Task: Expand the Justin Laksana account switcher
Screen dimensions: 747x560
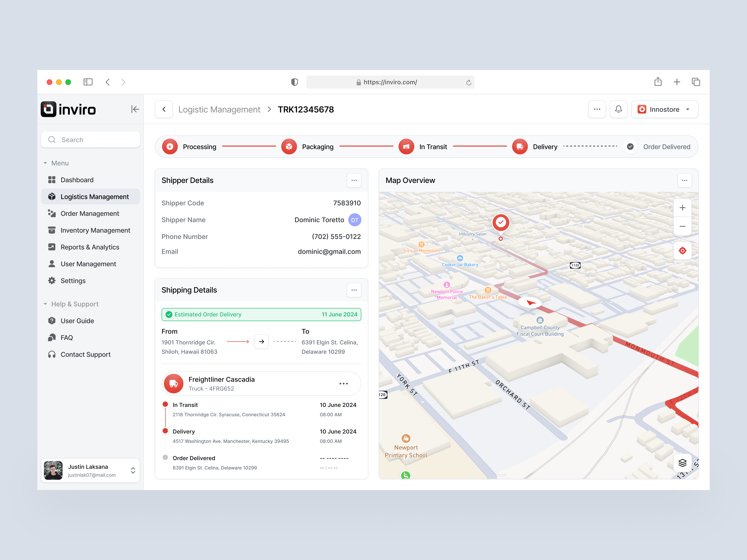Action: pyautogui.click(x=133, y=470)
